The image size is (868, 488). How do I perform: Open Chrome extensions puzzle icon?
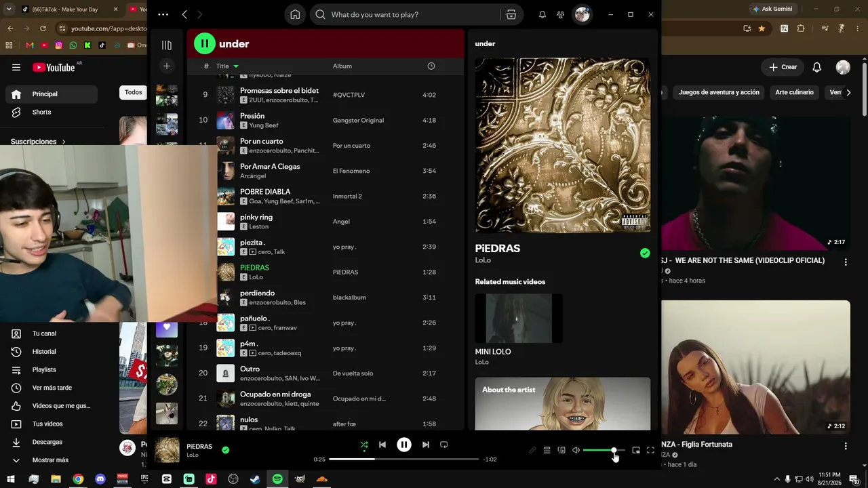(801, 28)
